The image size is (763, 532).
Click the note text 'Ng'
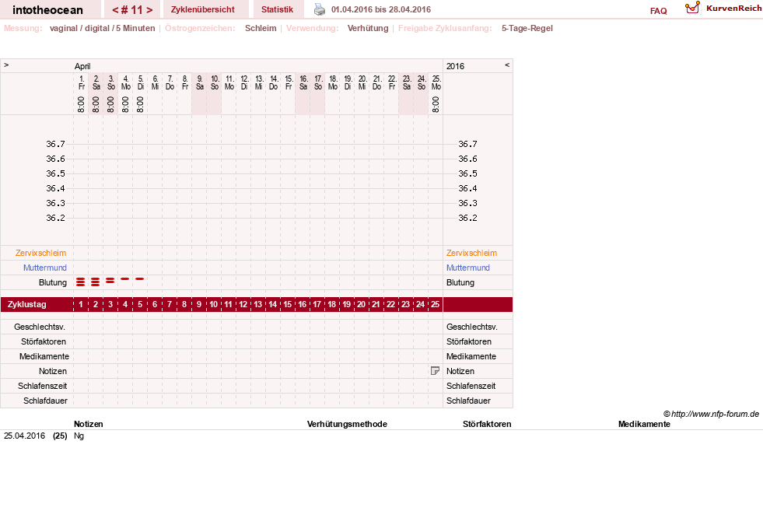79,436
